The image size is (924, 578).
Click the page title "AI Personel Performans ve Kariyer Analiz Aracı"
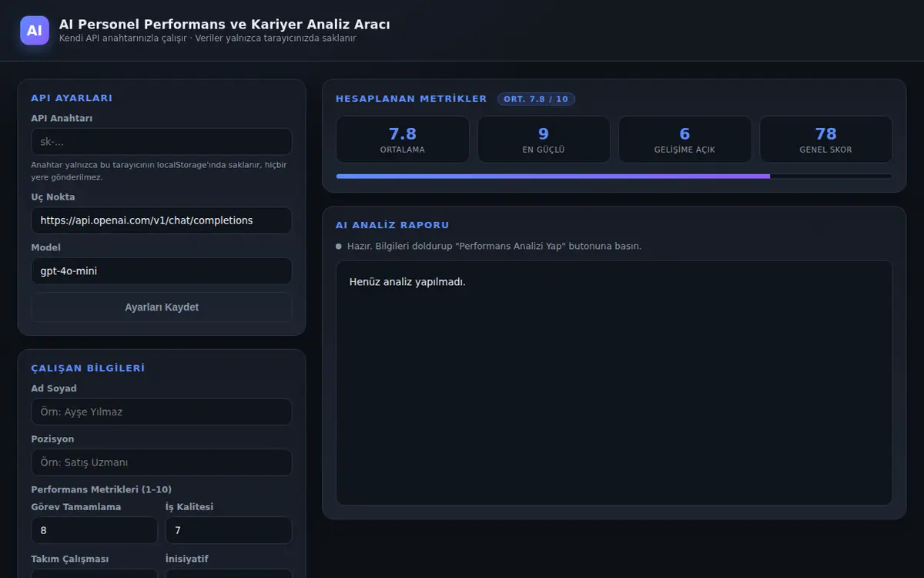[225, 24]
